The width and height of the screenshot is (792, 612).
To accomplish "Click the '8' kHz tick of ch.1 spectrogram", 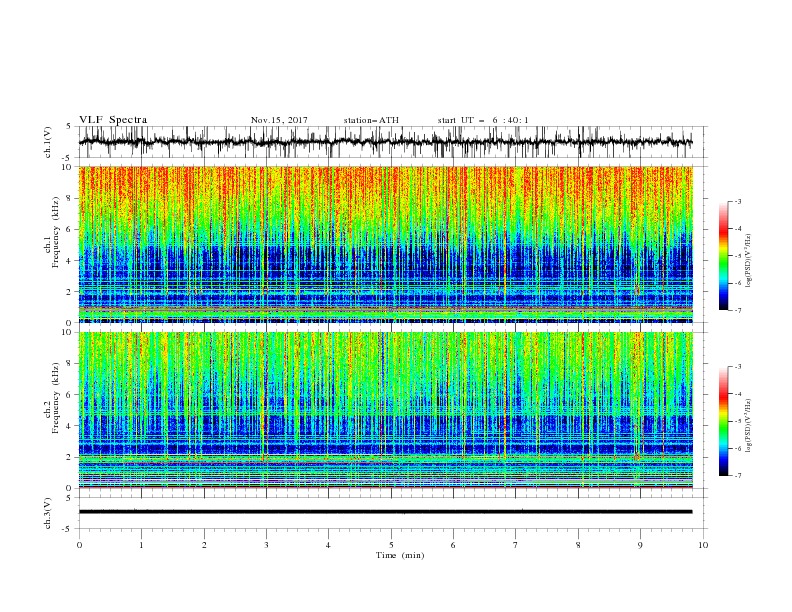I will click(x=69, y=198).
